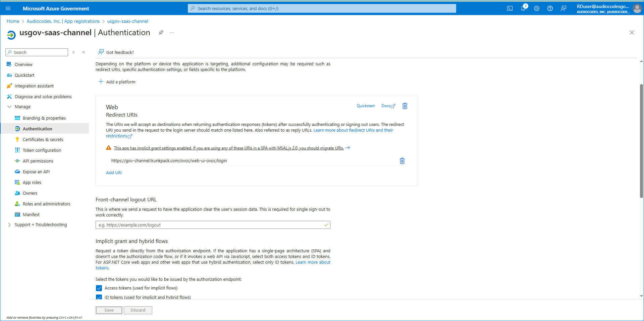Open portal settings gear
Viewport: 644px width, 321px height.
[x=537, y=8]
